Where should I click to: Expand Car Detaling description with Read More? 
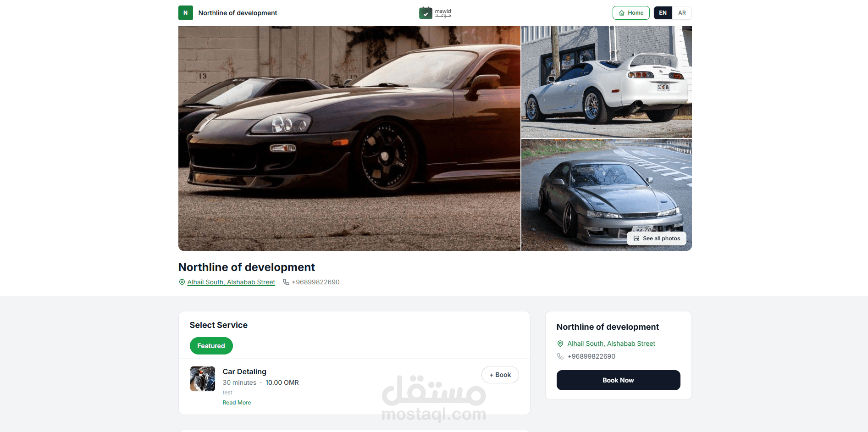pyautogui.click(x=237, y=403)
